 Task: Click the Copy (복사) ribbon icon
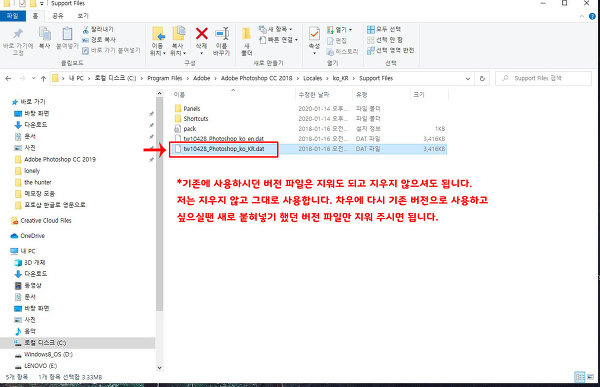[45, 34]
